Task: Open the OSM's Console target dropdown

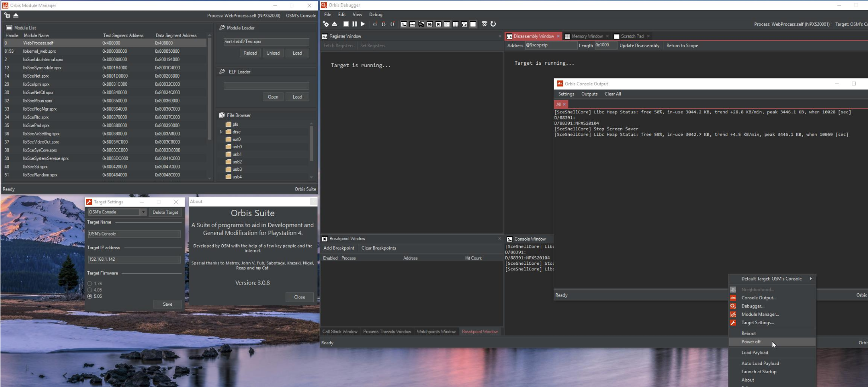Action: tap(143, 212)
